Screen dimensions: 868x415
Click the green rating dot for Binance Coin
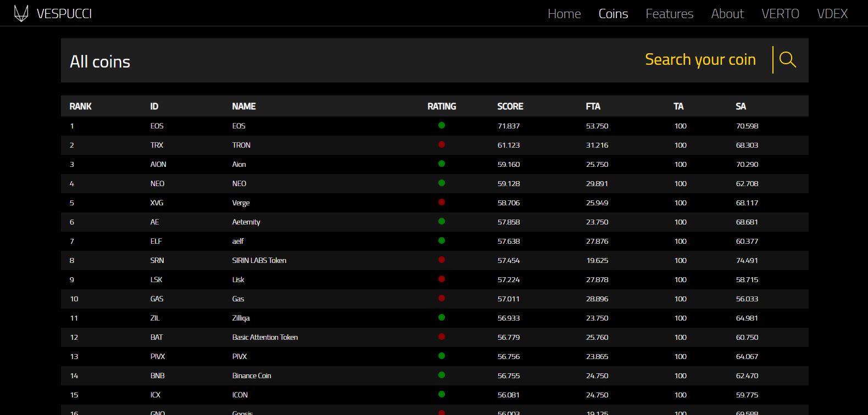(x=442, y=375)
